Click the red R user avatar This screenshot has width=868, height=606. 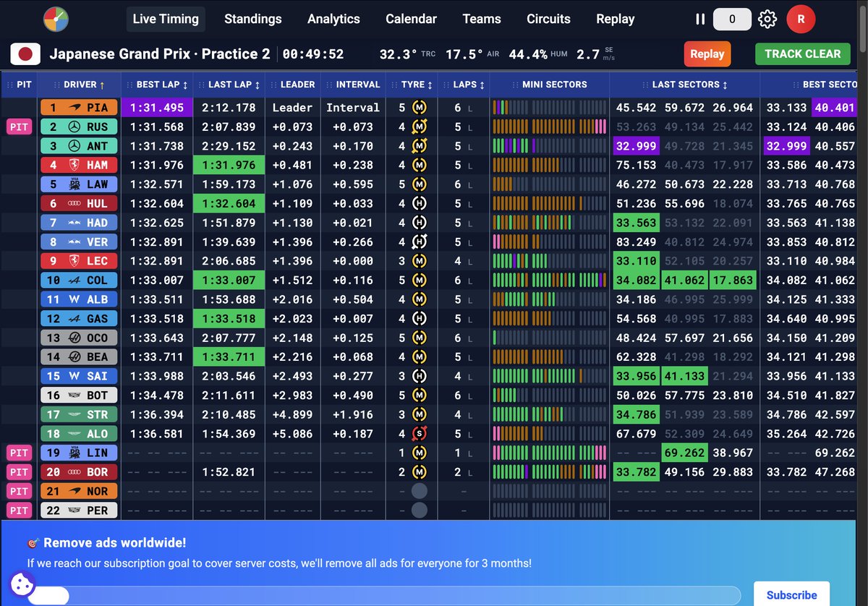801,20
